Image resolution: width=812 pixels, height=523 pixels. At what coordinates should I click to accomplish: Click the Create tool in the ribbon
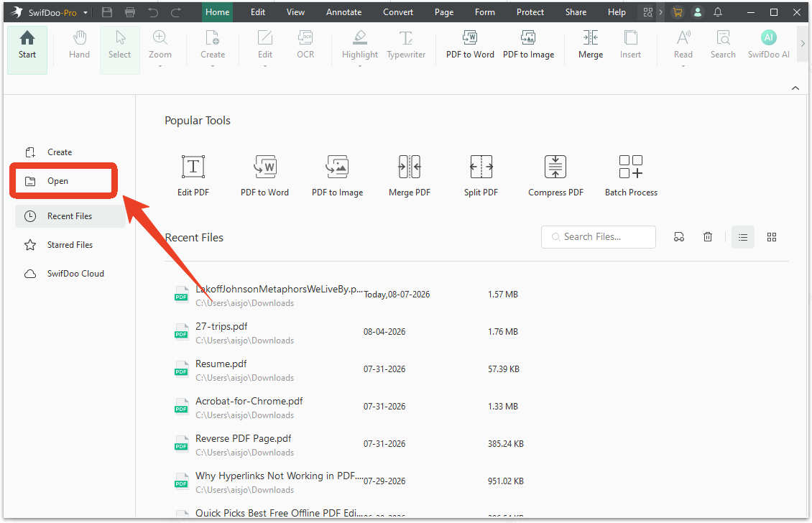(213, 45)
